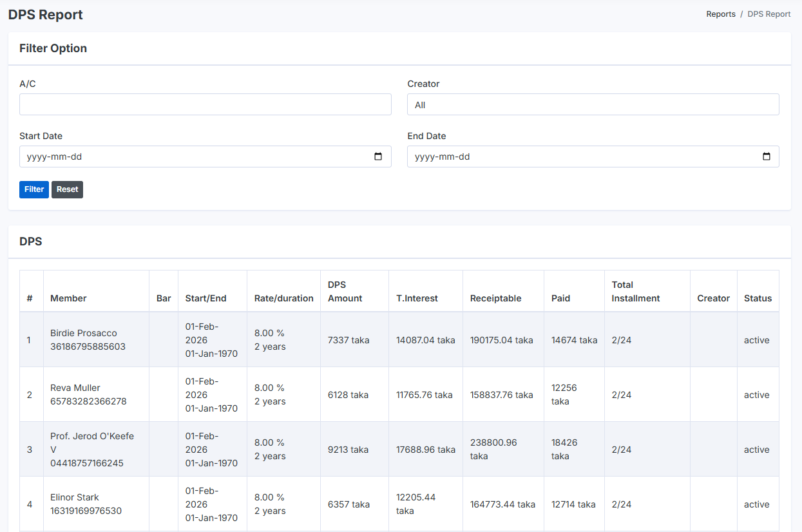Click active status for Elinor Stark
This screenshot has width=802, height=532.
tap(756, 504)
